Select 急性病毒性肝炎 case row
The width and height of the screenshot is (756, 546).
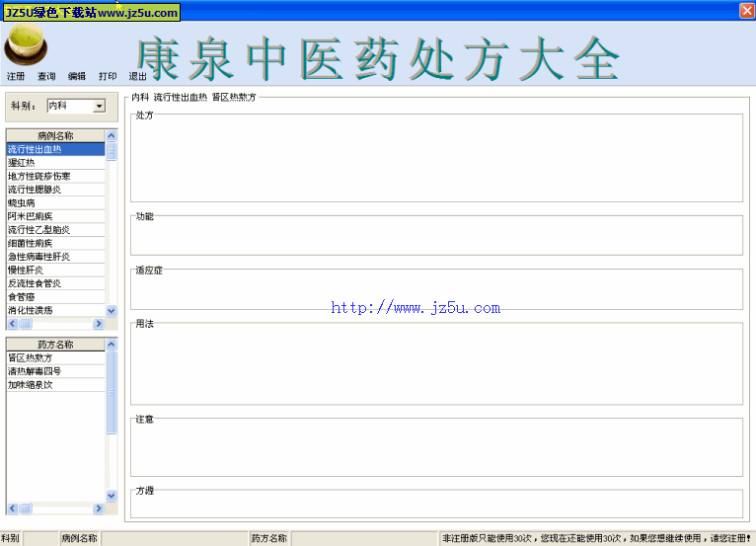coord(55,257)
